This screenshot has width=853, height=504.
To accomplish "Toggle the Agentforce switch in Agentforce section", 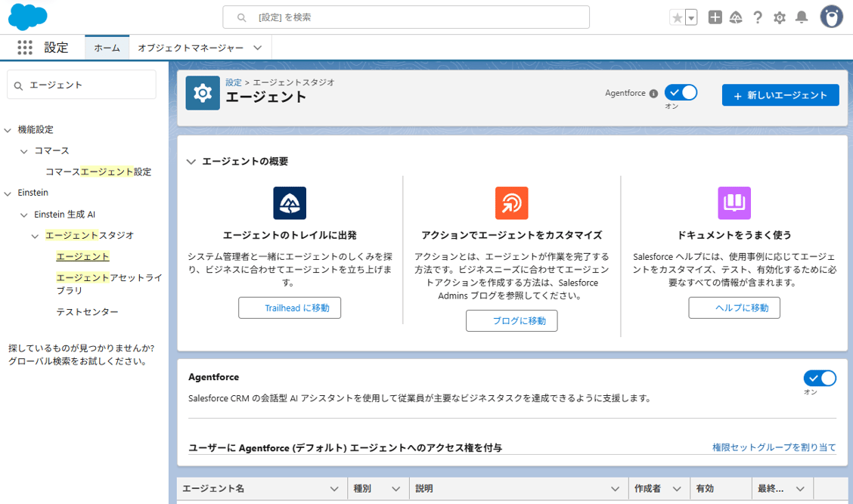I will pos(820,378).
